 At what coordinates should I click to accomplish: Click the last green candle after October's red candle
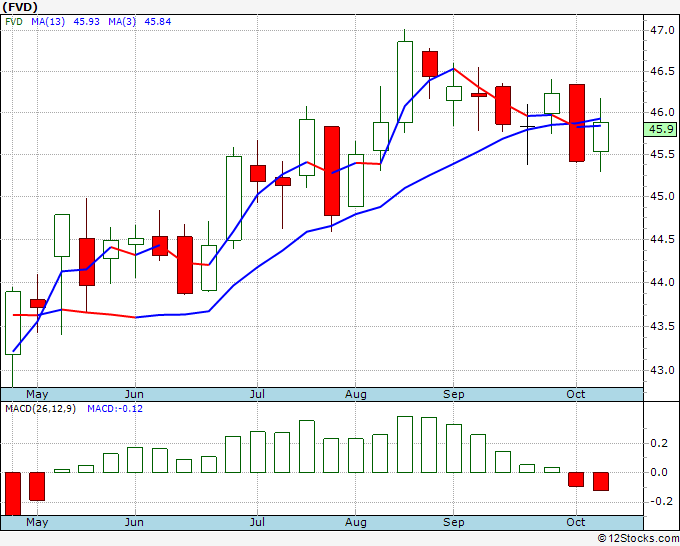tap(601, 137)
